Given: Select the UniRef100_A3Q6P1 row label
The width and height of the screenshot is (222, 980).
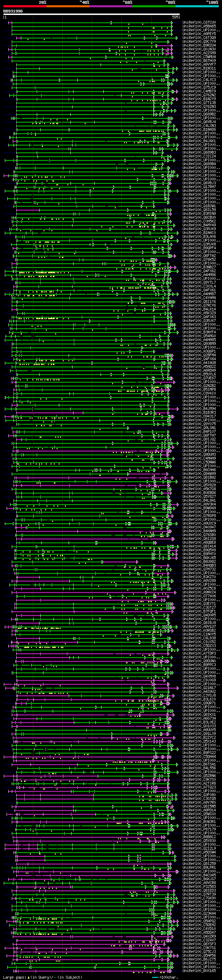Looking at the screenshot, I should 199,351.
